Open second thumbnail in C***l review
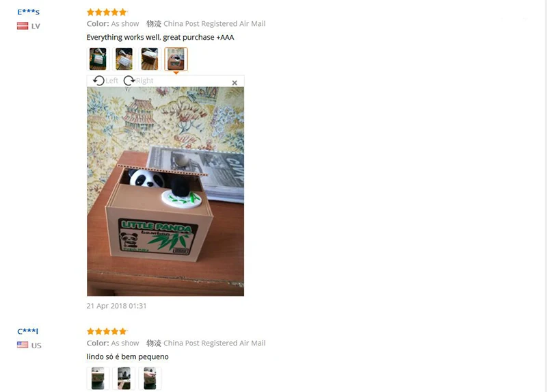Image resolution: width=547 pixels, height=392 pixels. coord(124,378)
